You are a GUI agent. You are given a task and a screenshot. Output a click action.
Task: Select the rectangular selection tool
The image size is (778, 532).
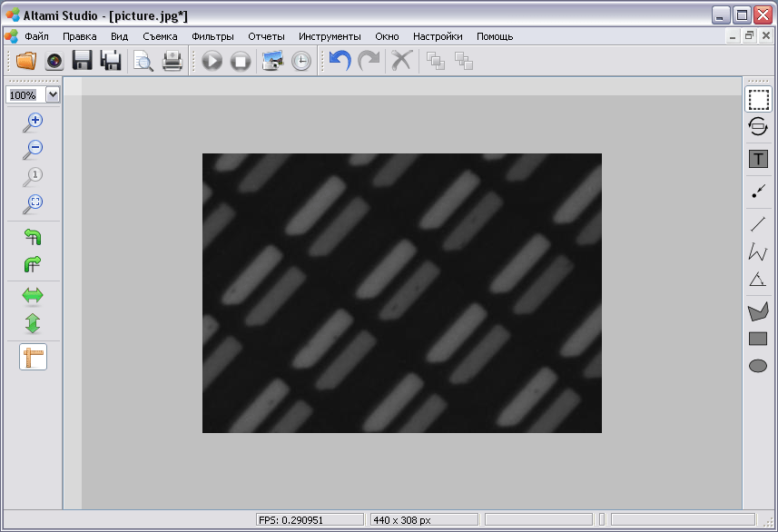pyautogui.click(x=758, y=99)
